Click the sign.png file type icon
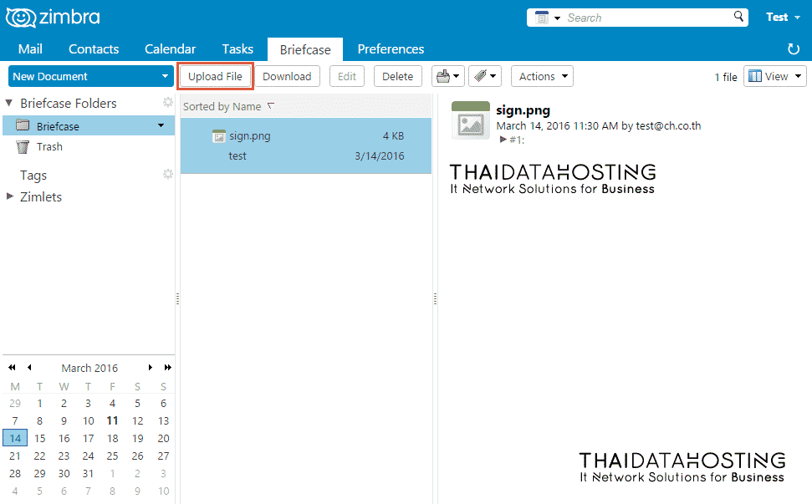 tap(219, 136)
